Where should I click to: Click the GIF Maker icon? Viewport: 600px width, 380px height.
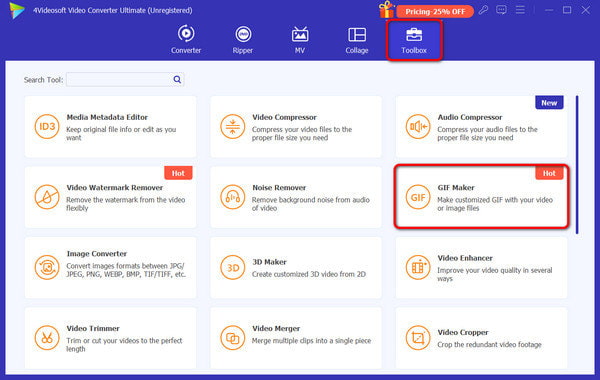click(418, 197)
